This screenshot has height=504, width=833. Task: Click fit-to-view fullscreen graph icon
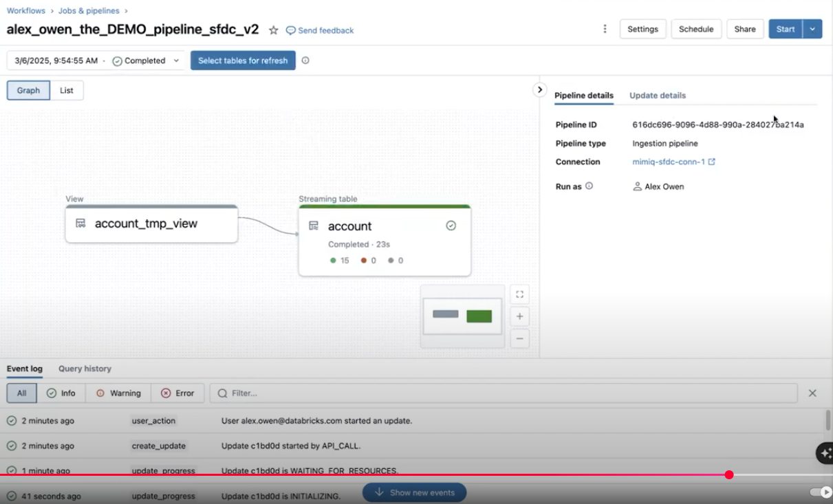(519, 294)
